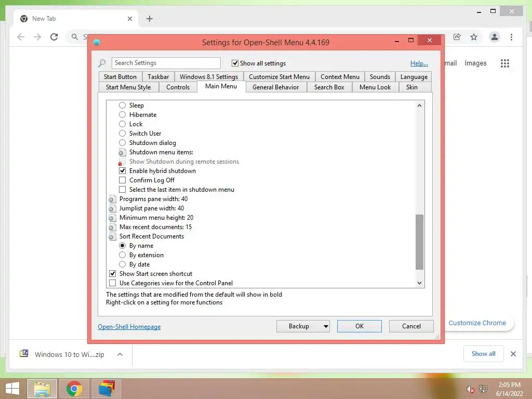Viewport: 532px width, 399px height.
Task: Open a new Chrome tab with plus
Action: point(150,19)
